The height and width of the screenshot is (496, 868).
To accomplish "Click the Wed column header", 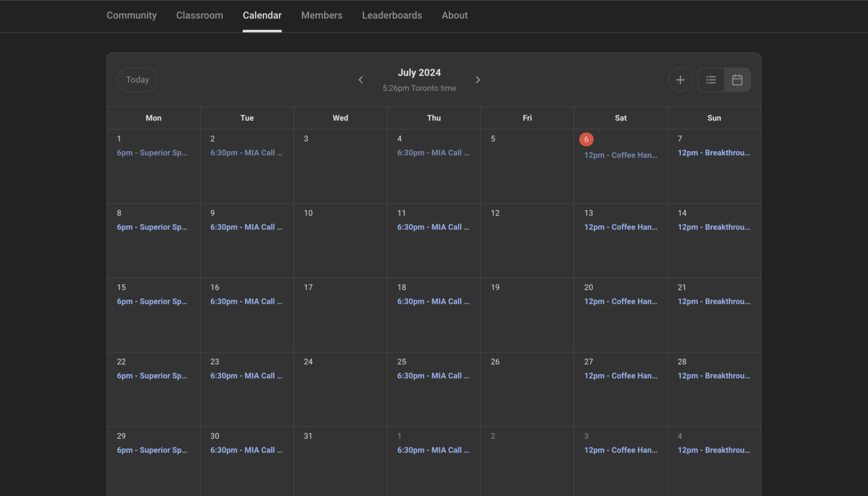I will (341, 118).
